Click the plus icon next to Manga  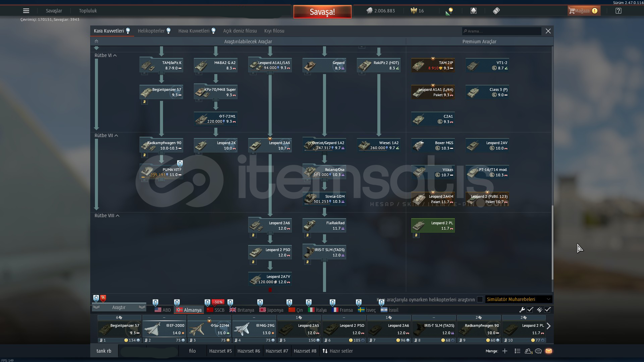click(x=505, y=351)
